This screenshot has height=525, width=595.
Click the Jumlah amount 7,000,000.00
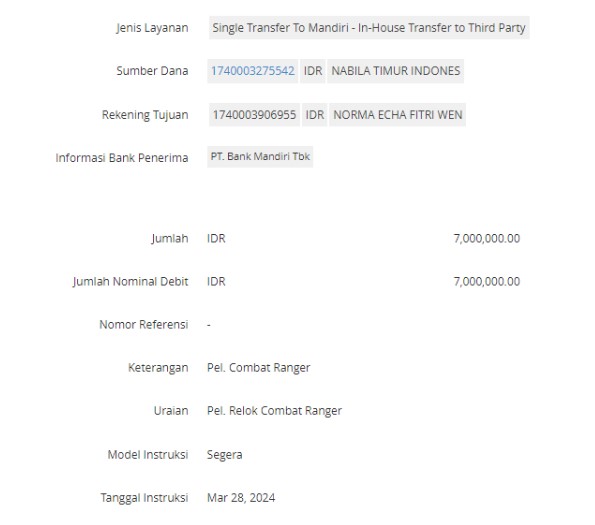486,239
